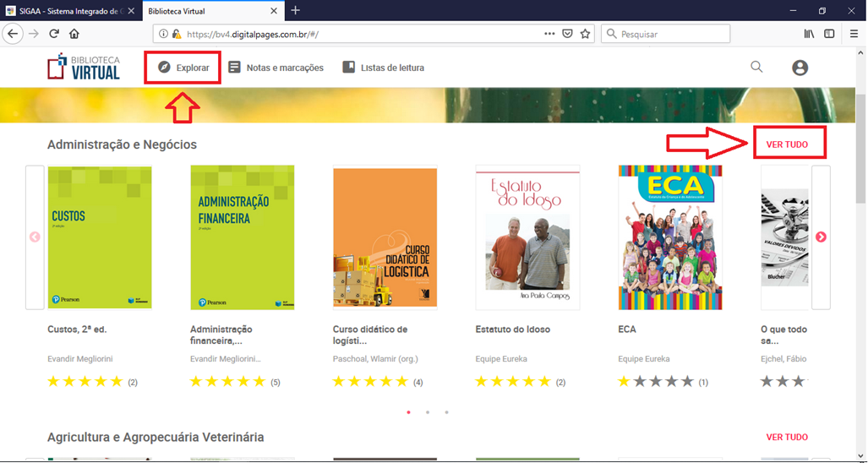Click the carousel previous arrow
Screen dimensions: 868x463
pyautogui.click(x=35, y=237)
